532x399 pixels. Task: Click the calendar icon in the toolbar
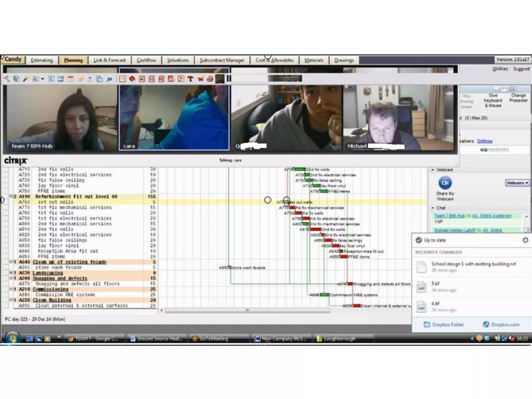click(70, 79)
